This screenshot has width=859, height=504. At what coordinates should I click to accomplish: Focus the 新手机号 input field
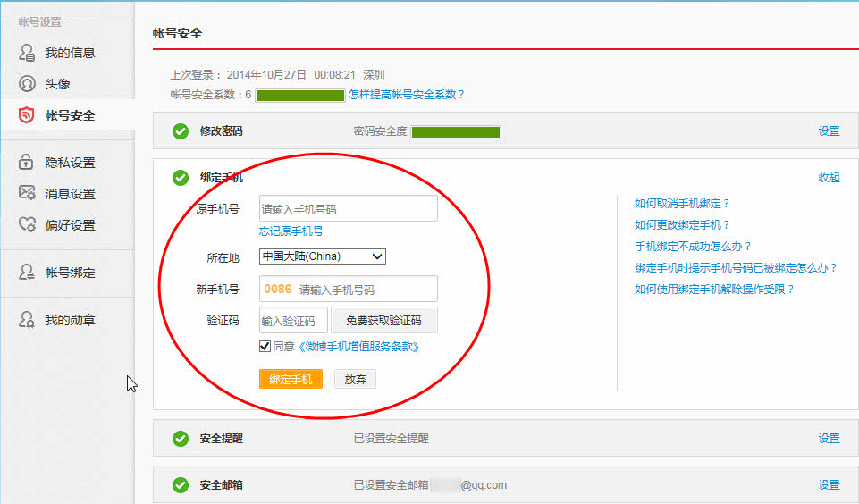tap(349, 289)
